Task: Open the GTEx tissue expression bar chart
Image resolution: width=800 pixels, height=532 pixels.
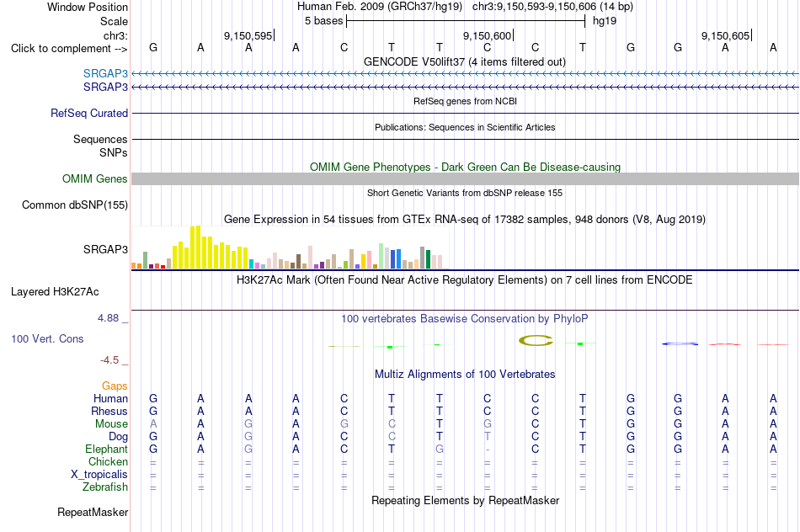Action: coord(291,247)
